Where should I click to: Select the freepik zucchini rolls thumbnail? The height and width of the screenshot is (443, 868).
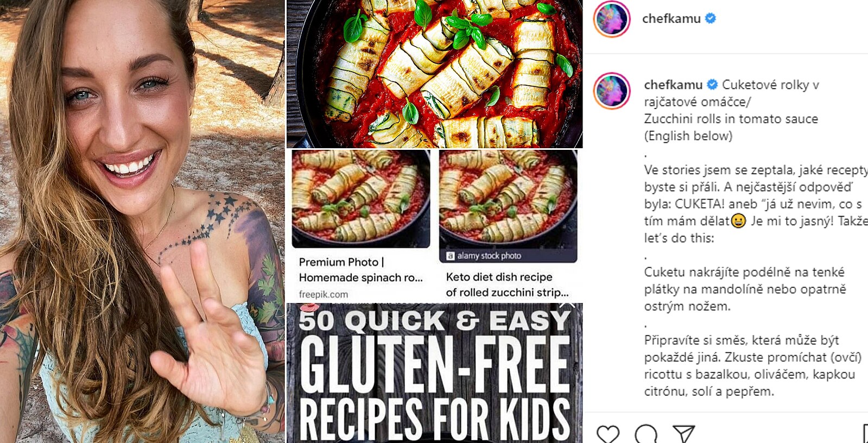pos(361,199)
